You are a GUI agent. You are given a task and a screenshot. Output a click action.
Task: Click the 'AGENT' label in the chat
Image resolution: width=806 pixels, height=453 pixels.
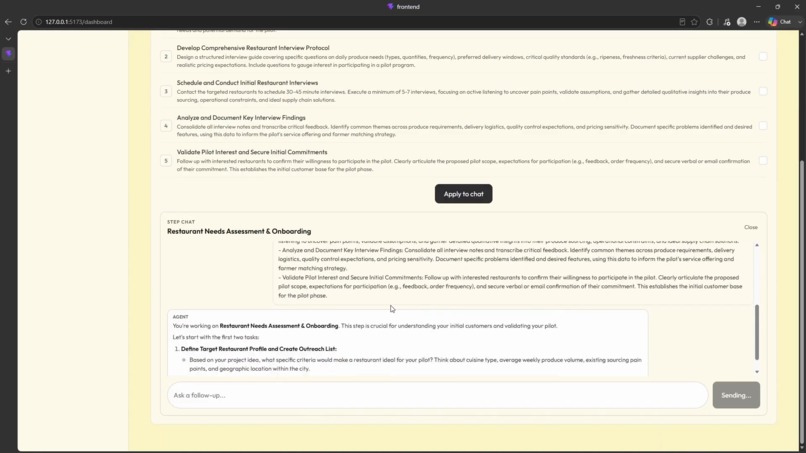coord(180,317)
